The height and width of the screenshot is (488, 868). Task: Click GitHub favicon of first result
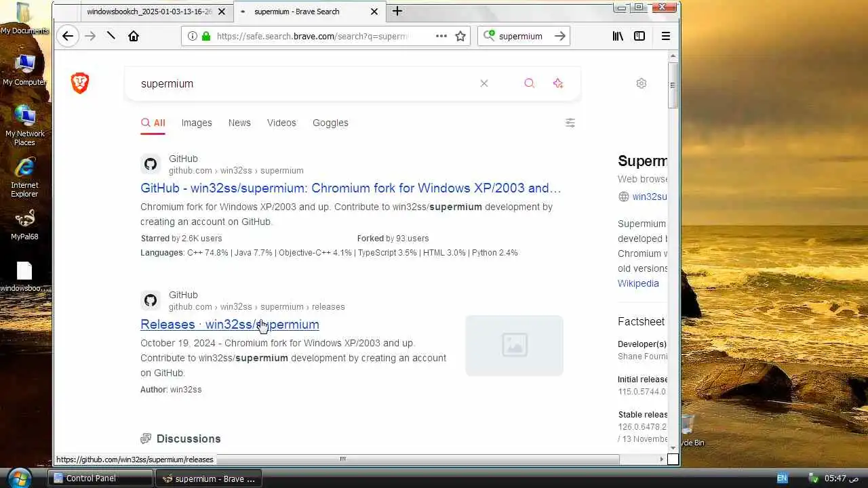coord(151,164)
